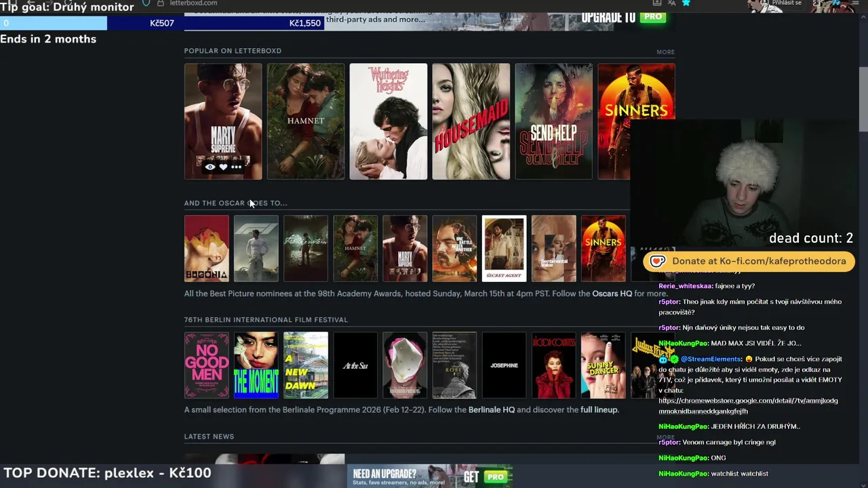Open the Sentimental Value poster
868x488 pixels.
pyautogui.click(x=553, y=248)
